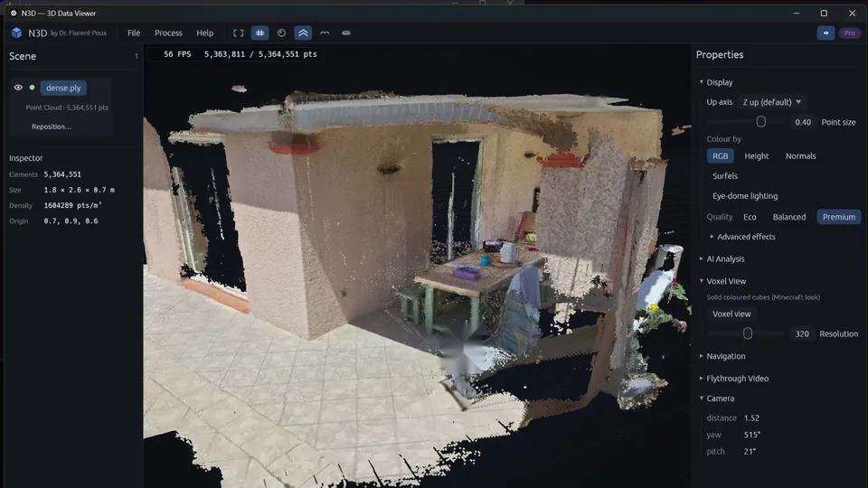Close the N3D window
This screenshot has height=488, width=868.
[852, 13]
